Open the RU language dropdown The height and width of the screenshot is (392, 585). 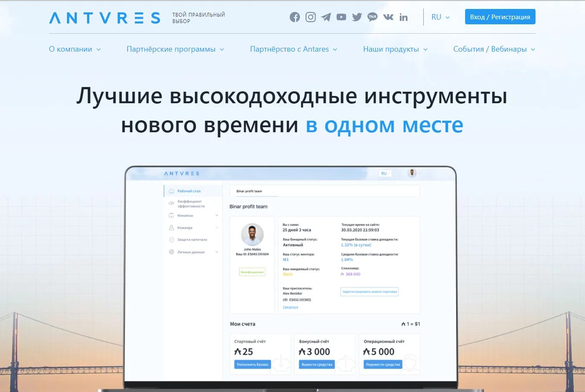pyautogui.click(x=440, y=17)
